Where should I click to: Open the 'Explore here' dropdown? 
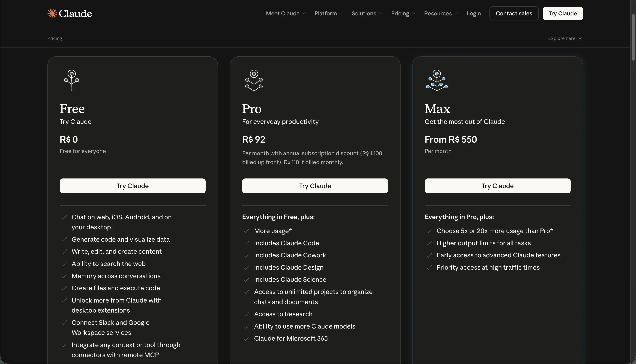[x=565, y=38]
